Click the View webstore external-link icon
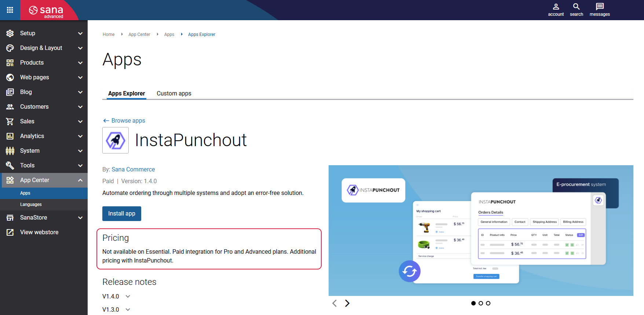This screenshot has height=315, width=644. coord(10,232)
